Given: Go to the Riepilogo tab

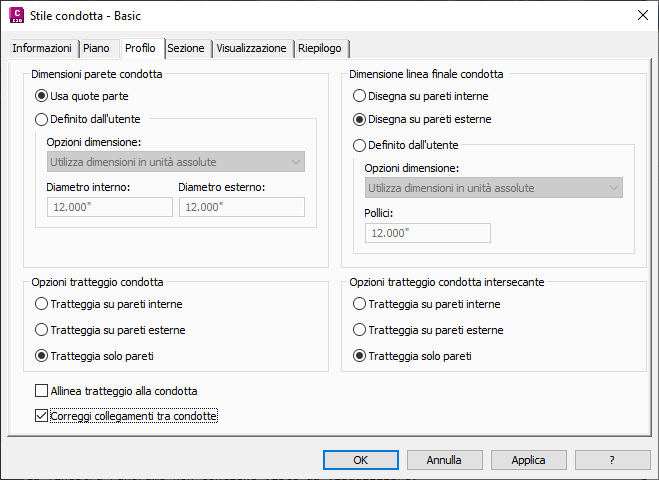Looking at the screenshot, I should [x=320, y=48].
